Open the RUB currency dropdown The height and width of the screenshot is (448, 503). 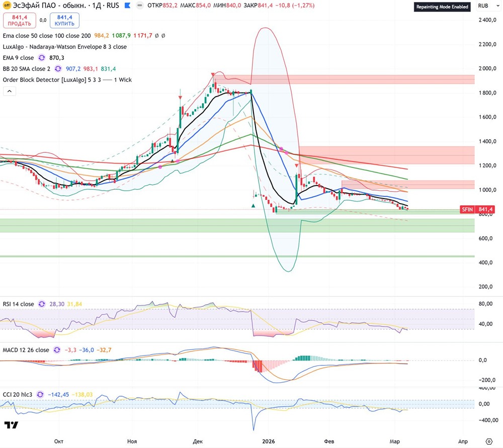[488, 6]
